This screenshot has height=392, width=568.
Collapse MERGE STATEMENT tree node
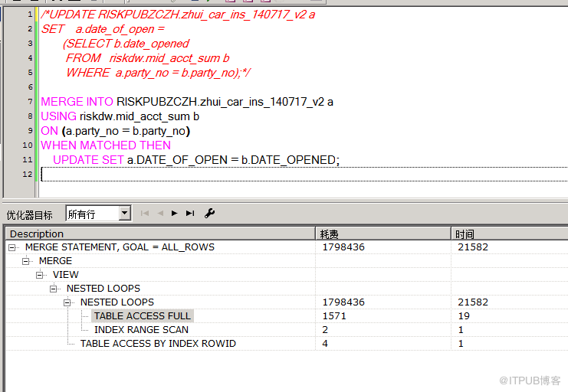(x=12, y=247)
